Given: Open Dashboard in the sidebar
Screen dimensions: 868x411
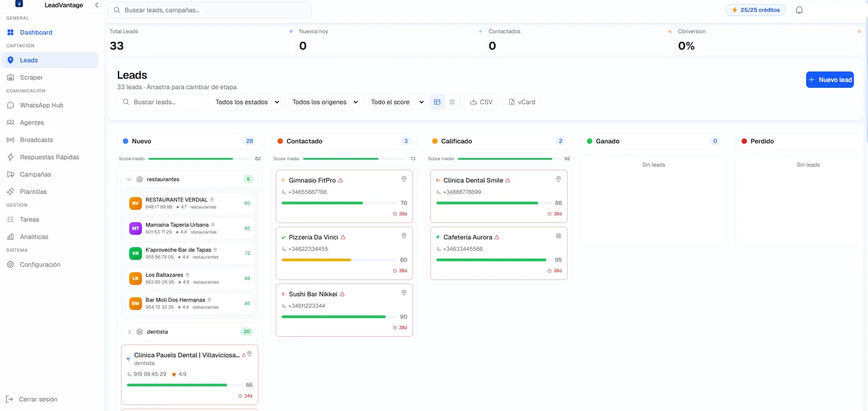Looking at the screenshot, I should [x=50, y=32].
